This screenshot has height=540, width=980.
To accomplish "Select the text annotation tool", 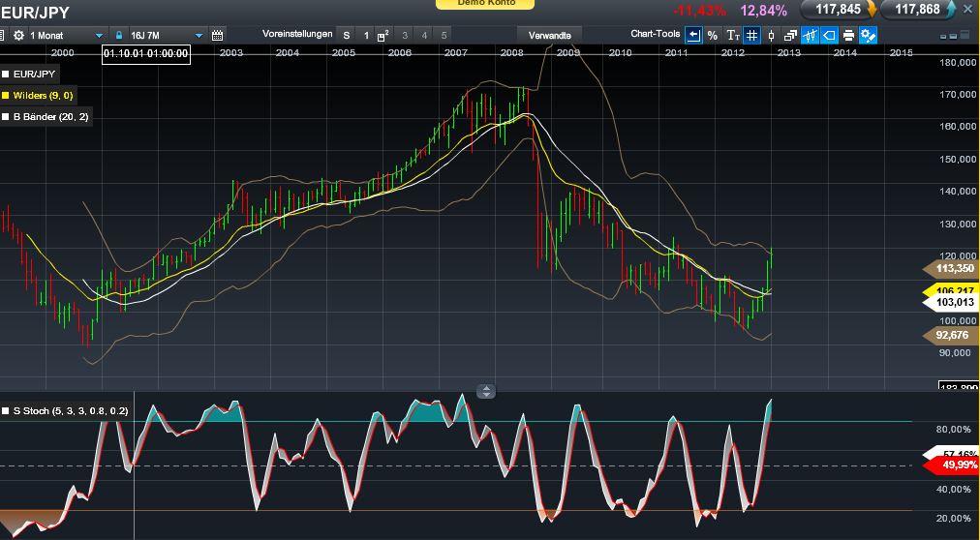I will click(x=732, y=36).
